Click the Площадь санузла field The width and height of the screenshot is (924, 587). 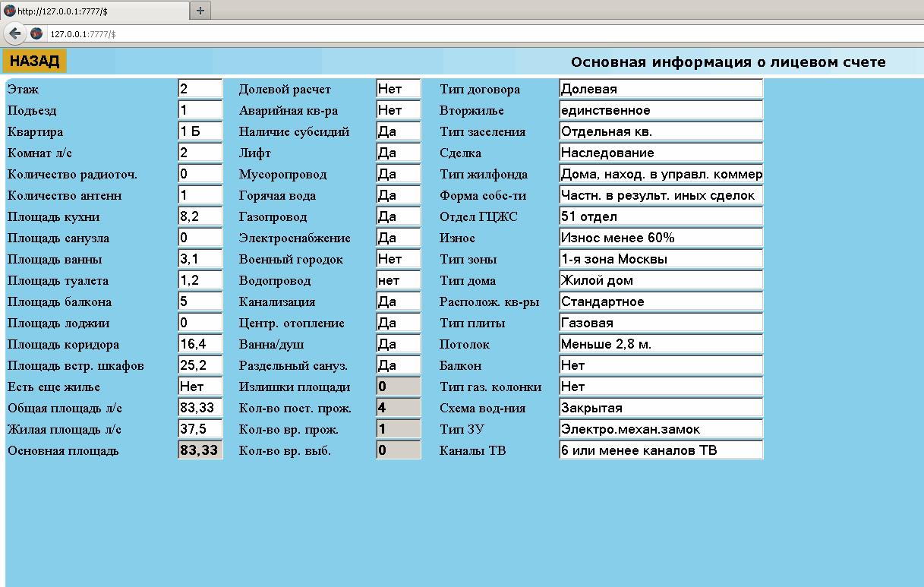point(200,238)
